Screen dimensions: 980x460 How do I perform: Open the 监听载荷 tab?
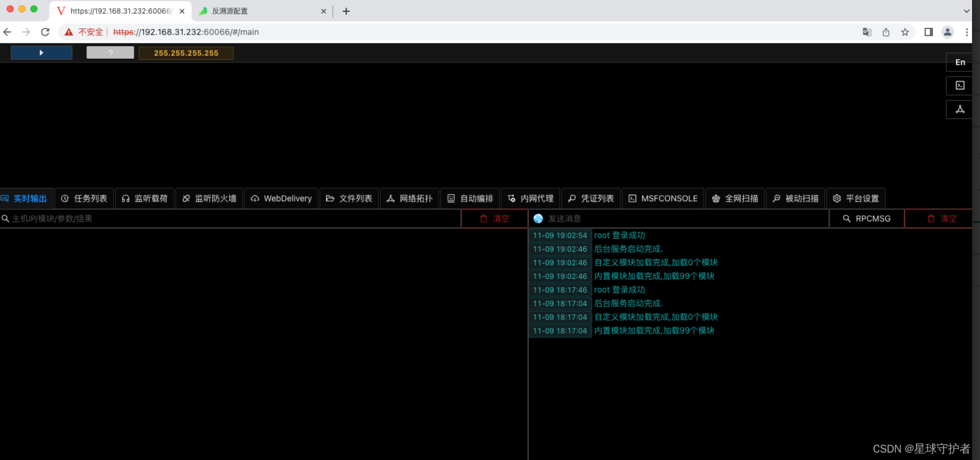pyautogui.click(x=145, y=199)
